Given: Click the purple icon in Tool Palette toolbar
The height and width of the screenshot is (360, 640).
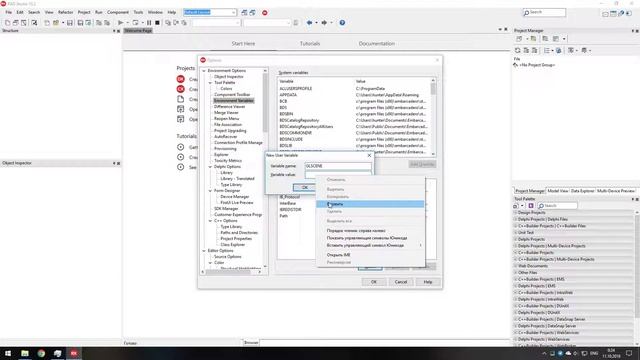Looking at the screenshot, I should [x=531, y=206].
